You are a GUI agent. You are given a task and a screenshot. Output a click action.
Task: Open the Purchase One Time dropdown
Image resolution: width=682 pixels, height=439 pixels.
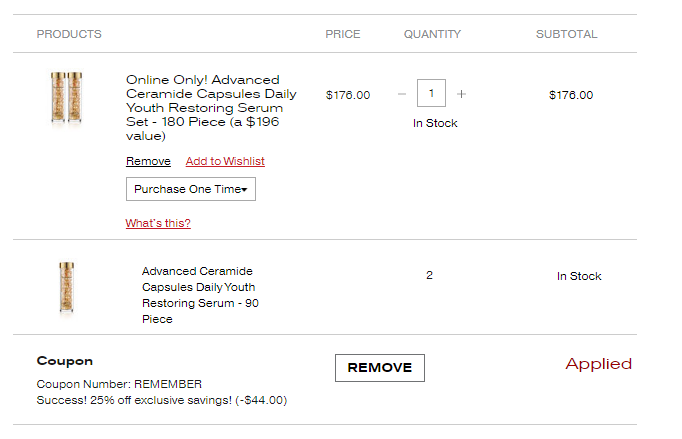click(x=191, y=189)
